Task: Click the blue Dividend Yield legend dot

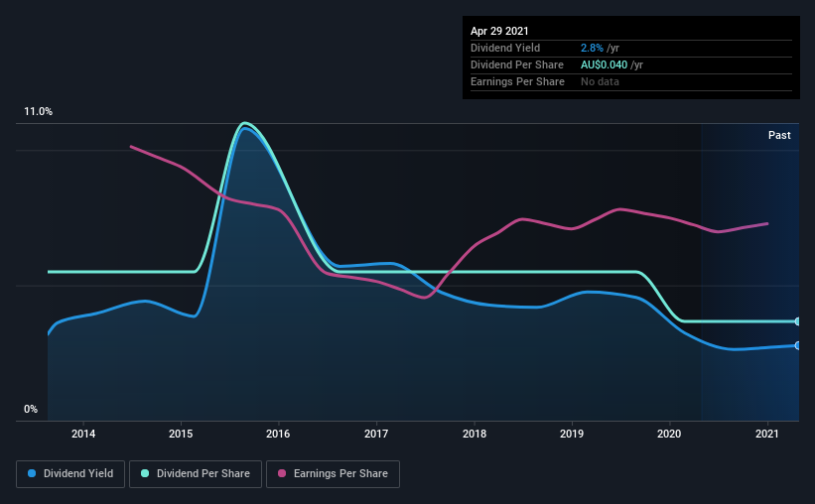Action: point(32,473)
